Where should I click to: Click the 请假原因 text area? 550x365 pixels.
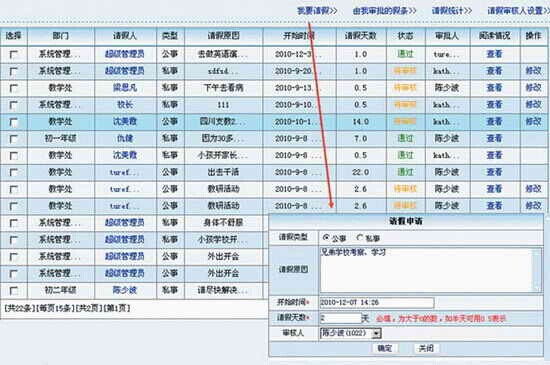427,270
